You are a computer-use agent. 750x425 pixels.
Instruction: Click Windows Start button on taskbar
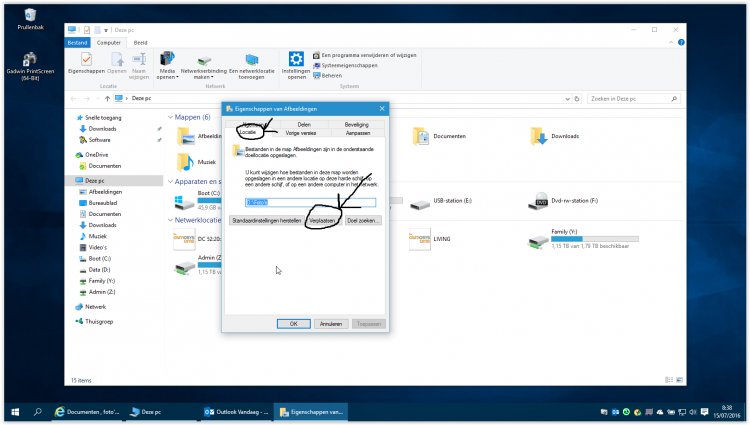pos(14,411)
